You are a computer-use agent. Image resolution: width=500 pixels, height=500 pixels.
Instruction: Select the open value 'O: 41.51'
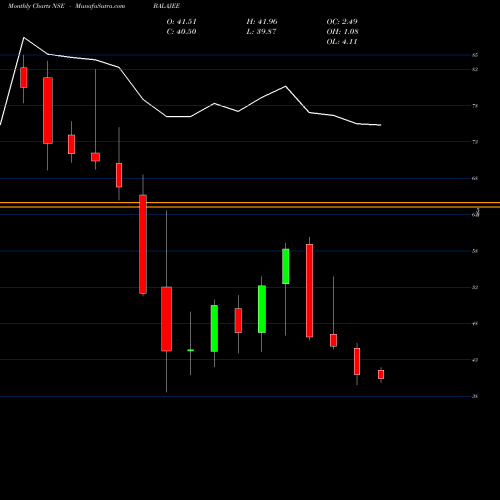181,22
